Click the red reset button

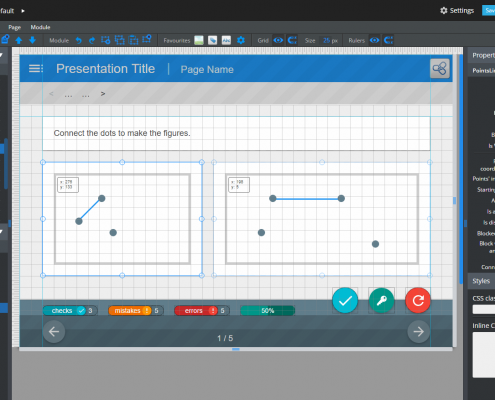[418, 300]
